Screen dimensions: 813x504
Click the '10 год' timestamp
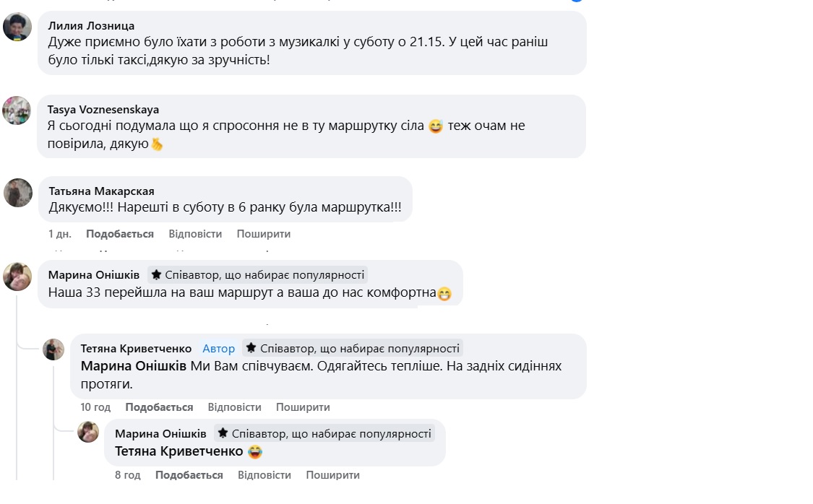tap(95, 407)
